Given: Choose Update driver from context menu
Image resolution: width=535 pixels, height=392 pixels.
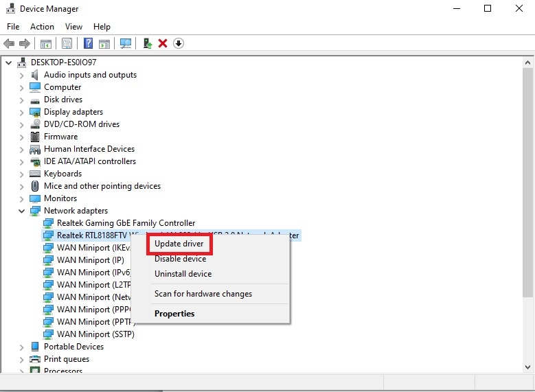Looking at the screenshot, I should pos(179,244).
